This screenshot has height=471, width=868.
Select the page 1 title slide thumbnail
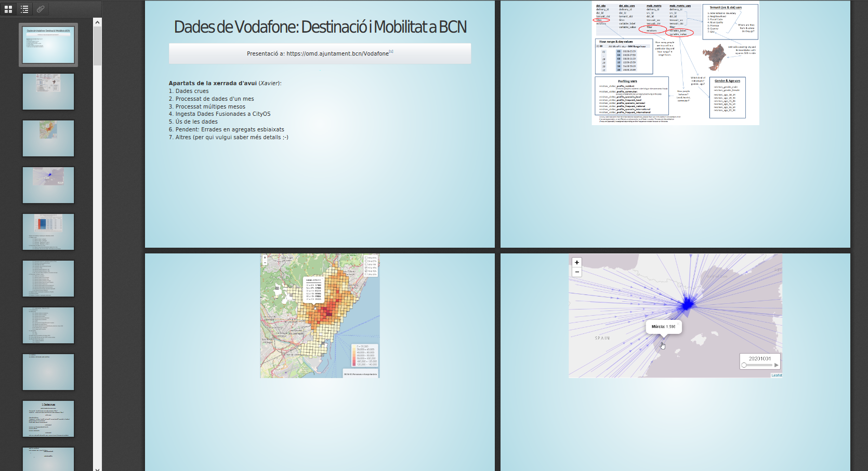[x=48, y=45]
